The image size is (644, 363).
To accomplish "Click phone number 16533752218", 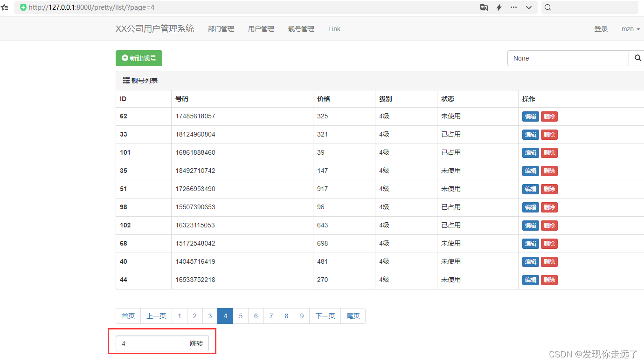I will click(195, 280).
